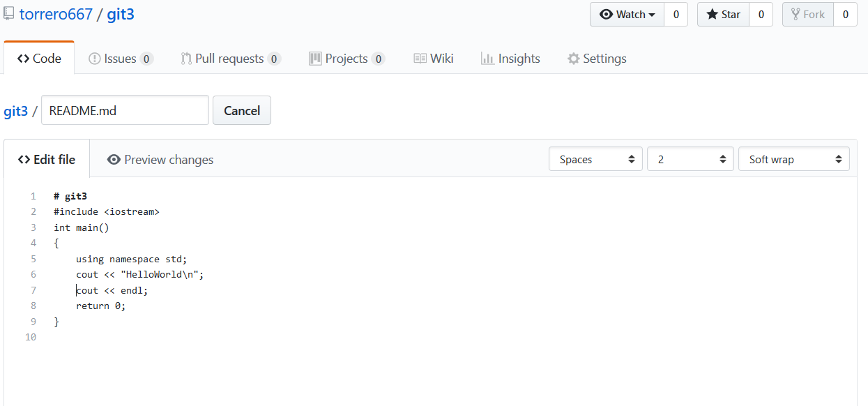Click the Settings gear icon

click(x=573, y=59)
